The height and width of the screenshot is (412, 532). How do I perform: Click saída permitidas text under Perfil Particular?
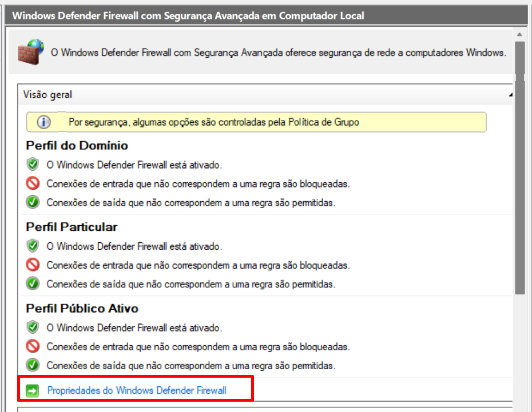coord(191,284)
